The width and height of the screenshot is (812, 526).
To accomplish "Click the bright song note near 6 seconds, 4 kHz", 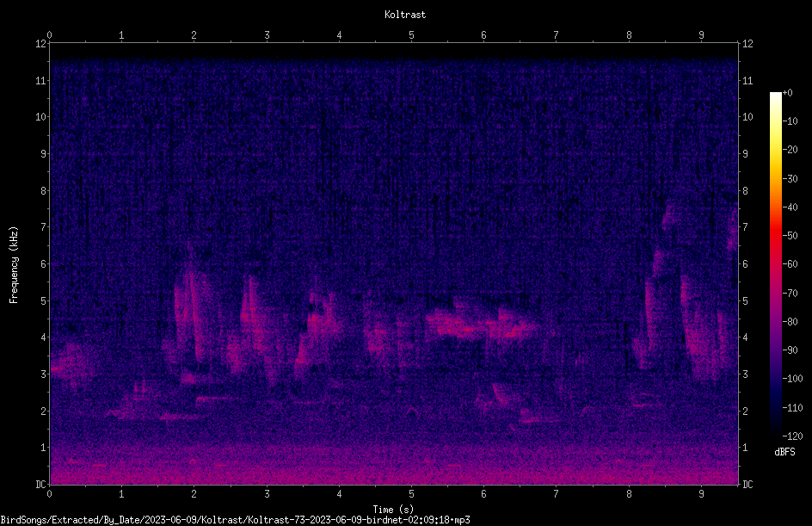I will pyautogui.click(x=482, y=325).
